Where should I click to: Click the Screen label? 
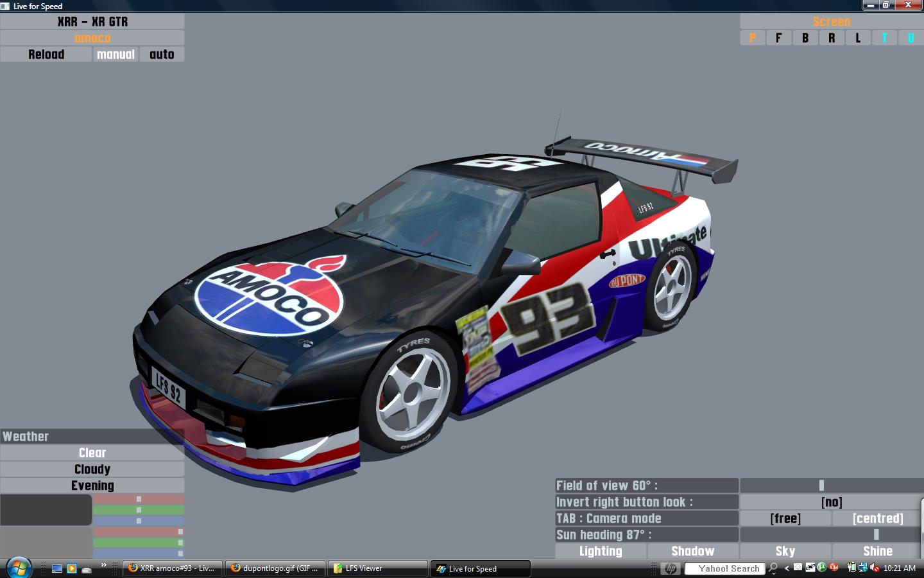pyautogui.click(x=832, y=21)
